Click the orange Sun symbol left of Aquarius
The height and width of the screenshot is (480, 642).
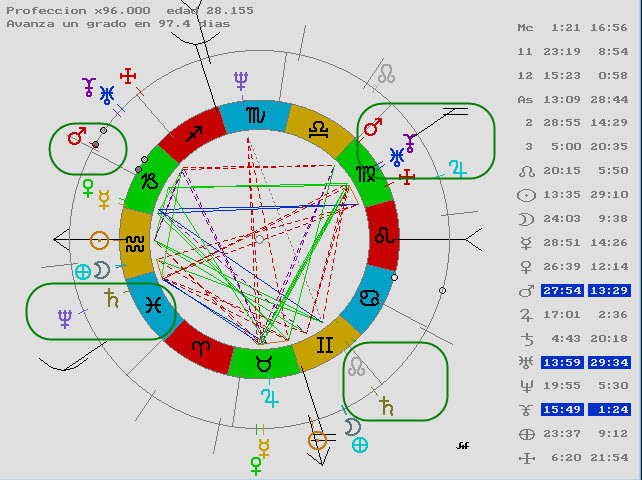(99, 240)
